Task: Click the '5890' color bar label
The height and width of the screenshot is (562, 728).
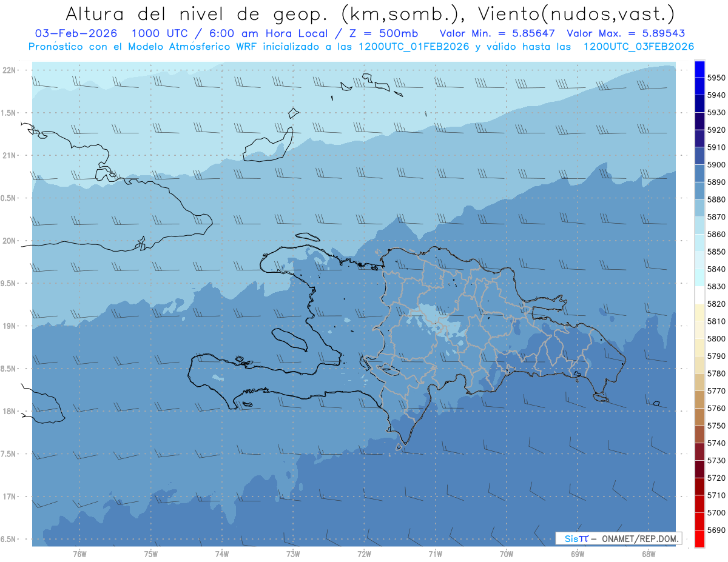Action: pos(716,182)
